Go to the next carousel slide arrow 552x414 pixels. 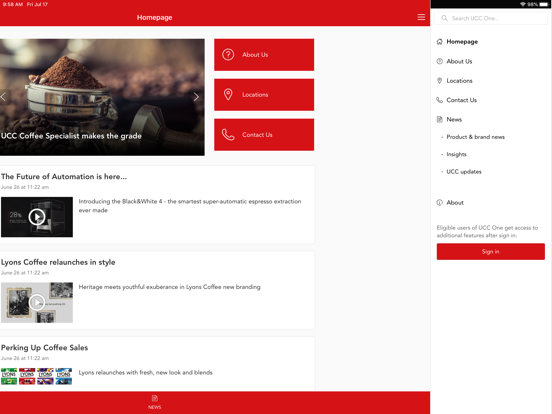tap(196, 96)
